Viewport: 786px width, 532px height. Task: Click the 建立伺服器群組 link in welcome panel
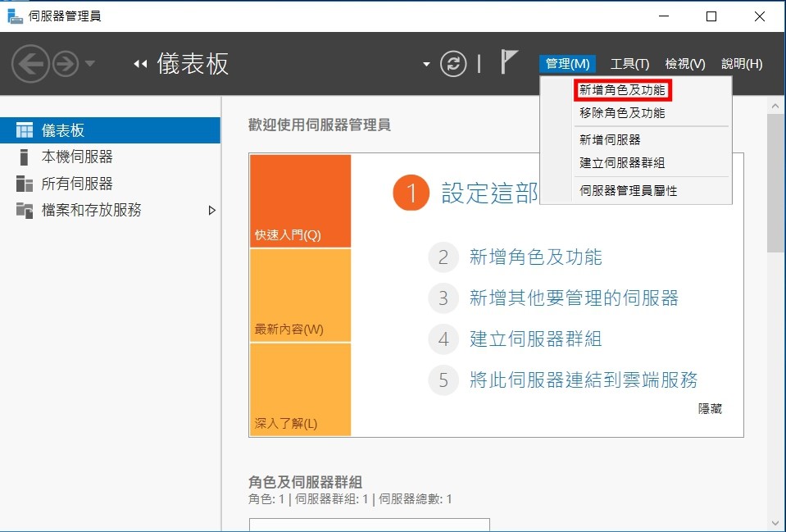point(535,339)
